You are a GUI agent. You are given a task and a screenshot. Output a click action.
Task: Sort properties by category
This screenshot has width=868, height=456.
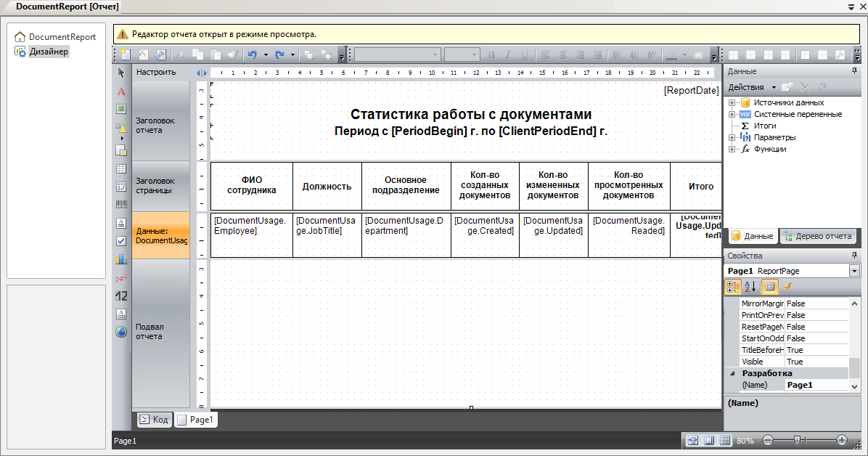(733, 287)
